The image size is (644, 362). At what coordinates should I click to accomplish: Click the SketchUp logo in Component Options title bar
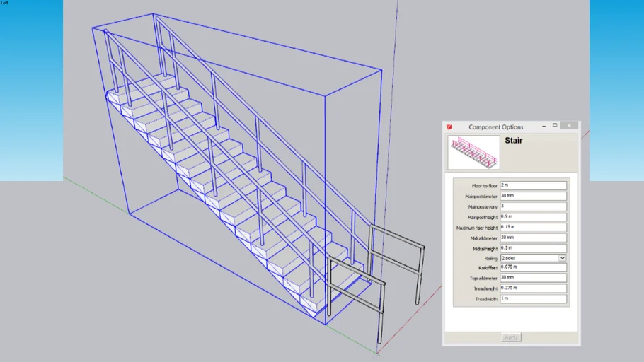click(449, 127)
